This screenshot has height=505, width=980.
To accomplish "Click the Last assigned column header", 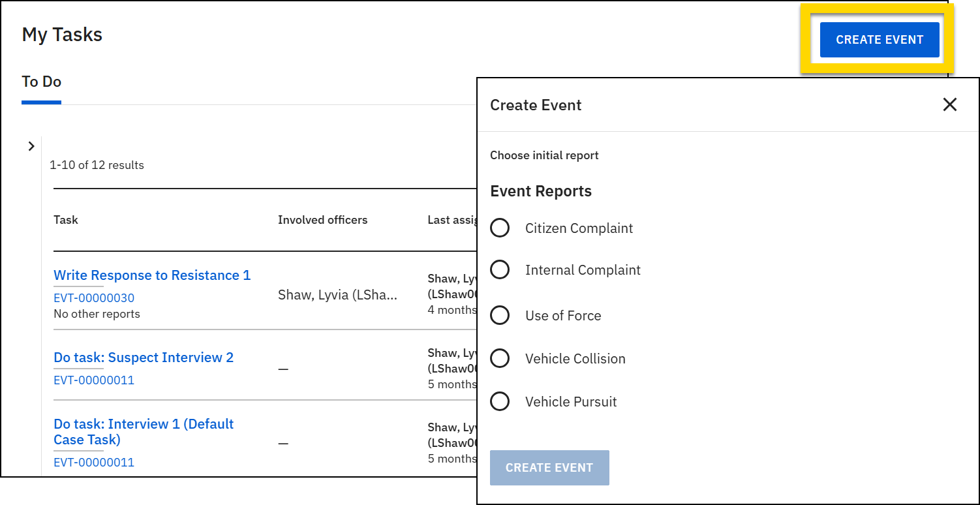I will coord(453,220).
